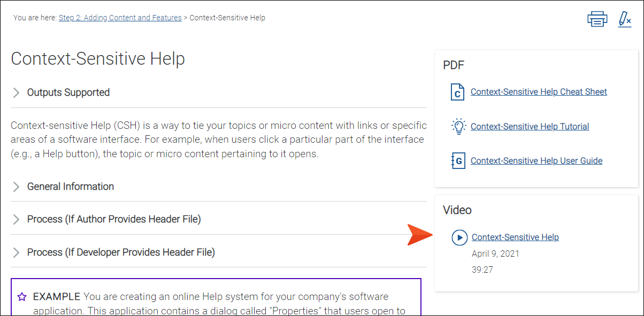Click the Tutorial lightbulb icon
This screenshot has height=316, width=644.
[458, 126]
